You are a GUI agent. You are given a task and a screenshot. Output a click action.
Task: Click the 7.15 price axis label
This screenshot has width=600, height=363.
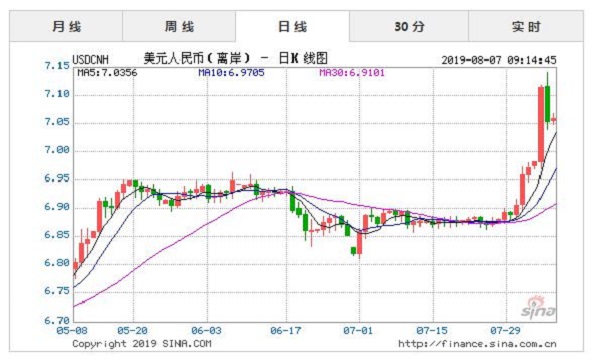coord(57,66)
